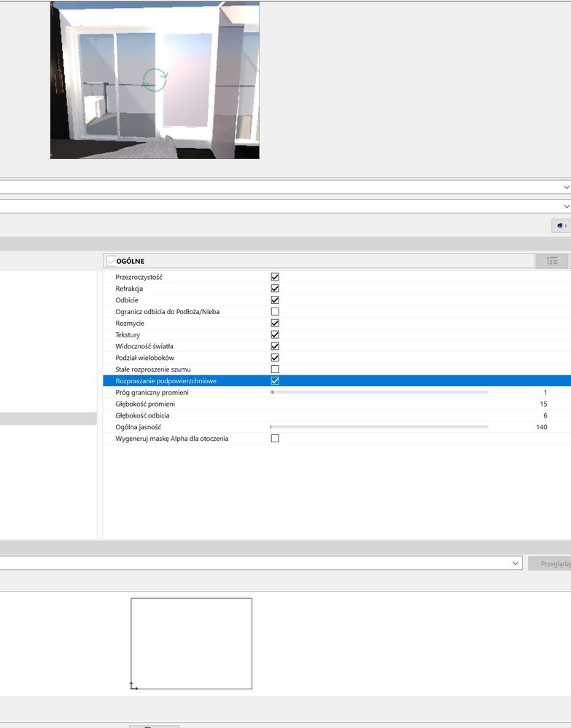Click the Ogólna jasność value 140
The image size is (571, 728).
[x=541, y=427]
